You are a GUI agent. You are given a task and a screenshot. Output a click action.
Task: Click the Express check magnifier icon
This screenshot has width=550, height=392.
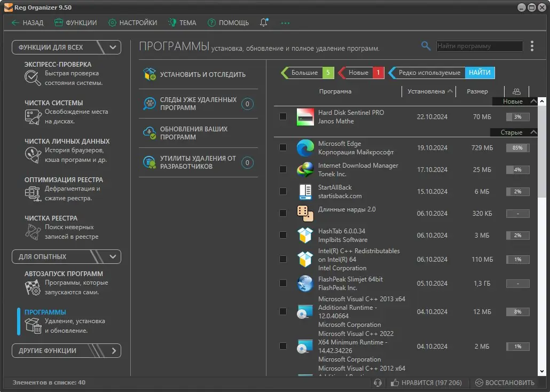click(x=33, y=77)
